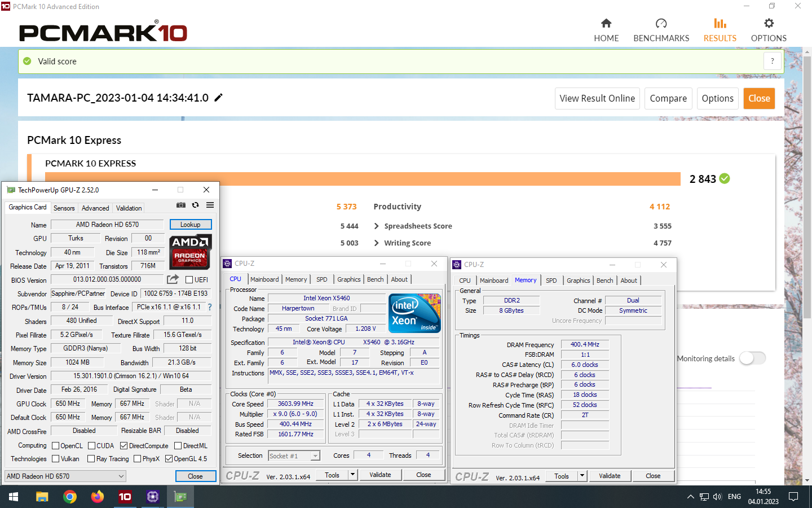Click valid score green checkmark icon
Viewport: 812px width, 508px height.
pyautogui.click(x=27, y=61)
